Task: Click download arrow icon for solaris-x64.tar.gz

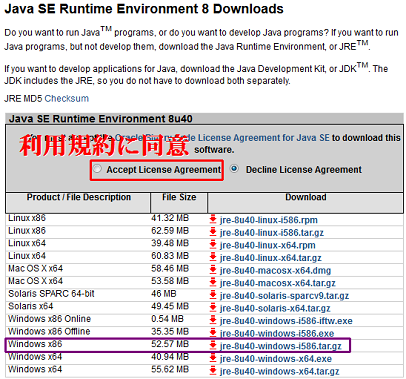Action: click(213, 307)
